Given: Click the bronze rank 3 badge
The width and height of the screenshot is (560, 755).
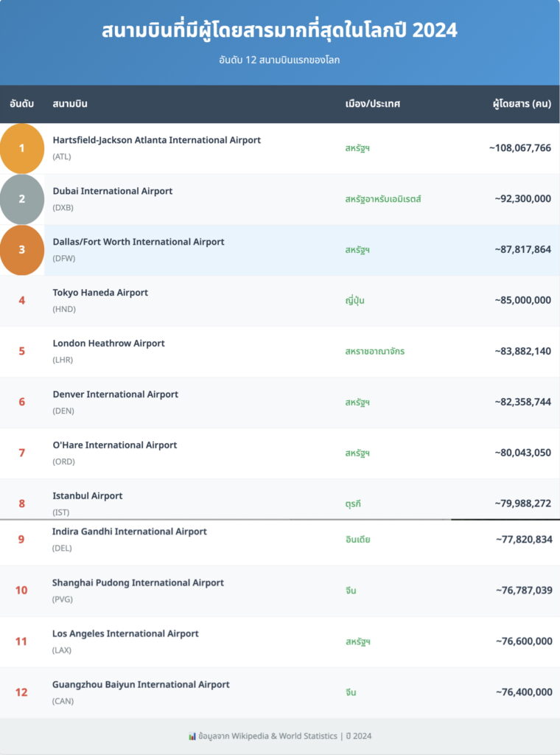Looking at the screenshot, I should [x=22, y=250].
